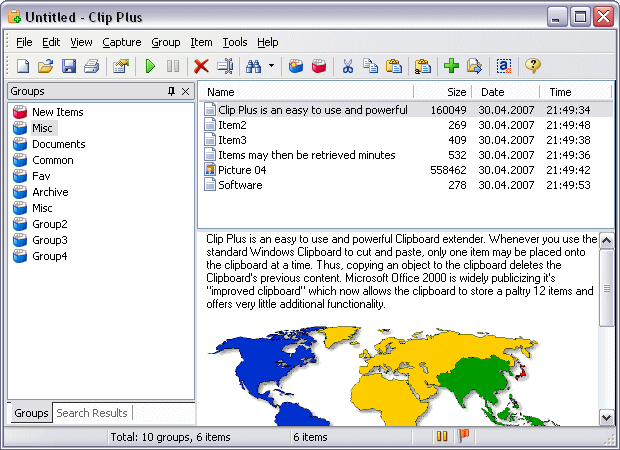This screenshot has width=620, height=450.
Task: Click the preview pane scrollbar thumb
Action: click(x=607, y=289)
